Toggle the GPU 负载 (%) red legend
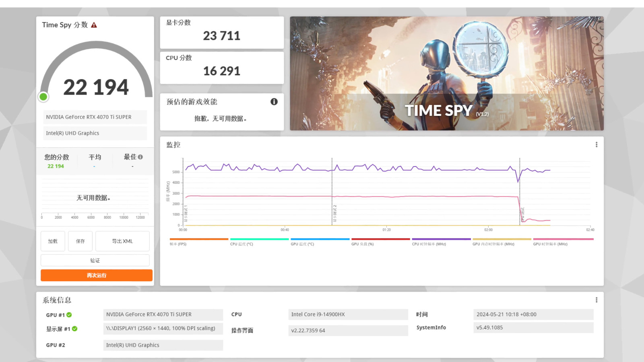The image size is (644, 362). click(x=380, y=242)
